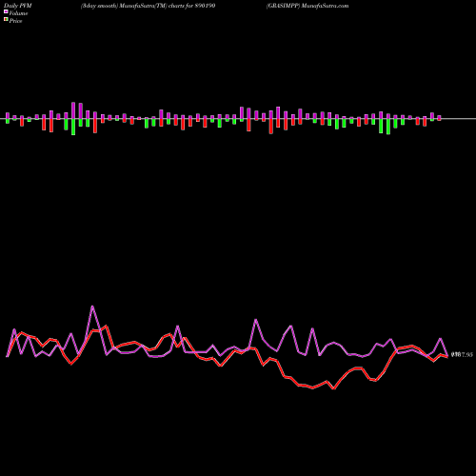Image resolution: width=476 pixels, height=476 pixels.
Task: Click the price value label ending 7.95
Action: (x=462, y=355)
